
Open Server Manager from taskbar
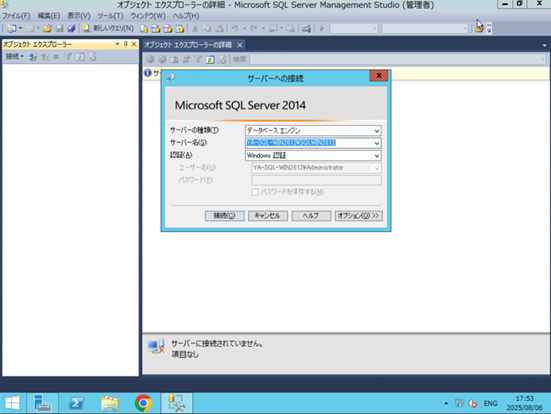pos(42,403)
